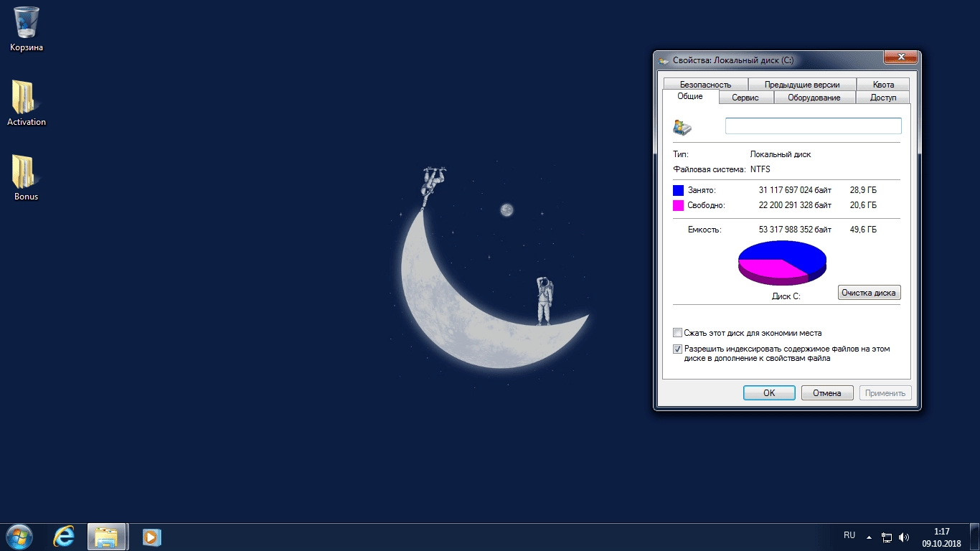Click the RU language indicator
The image size is (980, 551).
coord(849,535)
